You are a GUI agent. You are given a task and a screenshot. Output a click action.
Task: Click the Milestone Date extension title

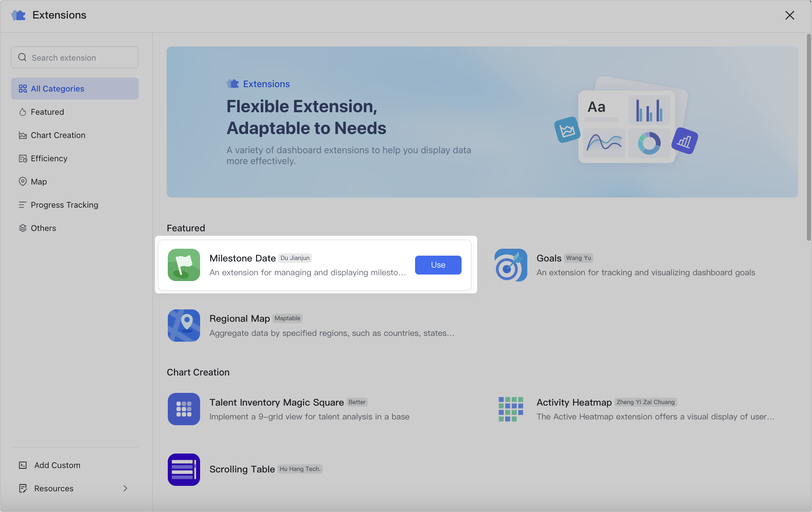(243, 258)
